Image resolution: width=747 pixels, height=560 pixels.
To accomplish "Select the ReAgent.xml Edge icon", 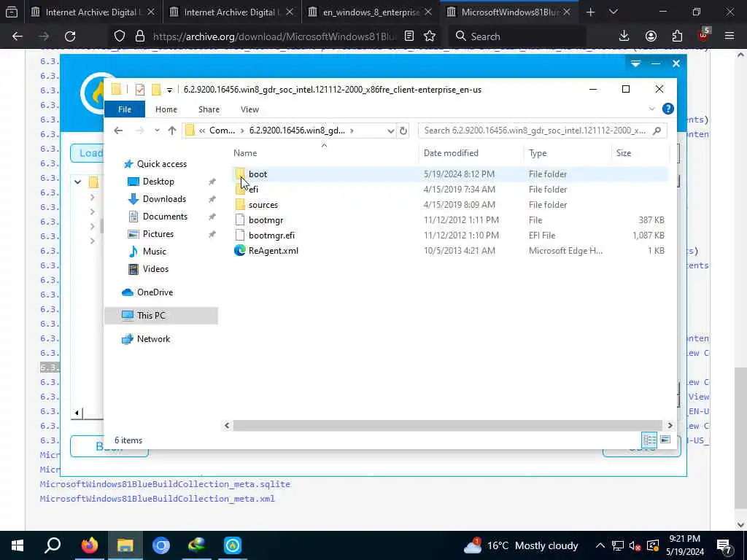I will click(239, 251).
